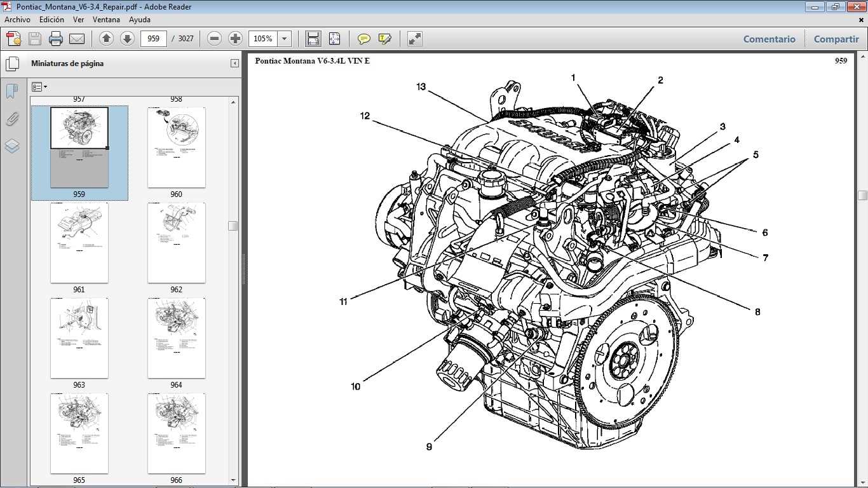Open the Compartir pane
This screenshot has width=868, height=488.
836,39
